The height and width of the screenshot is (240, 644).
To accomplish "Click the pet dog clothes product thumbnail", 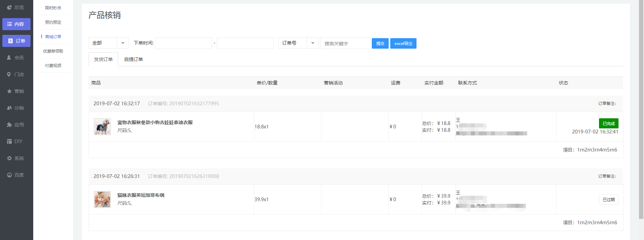I will point(102,127).
